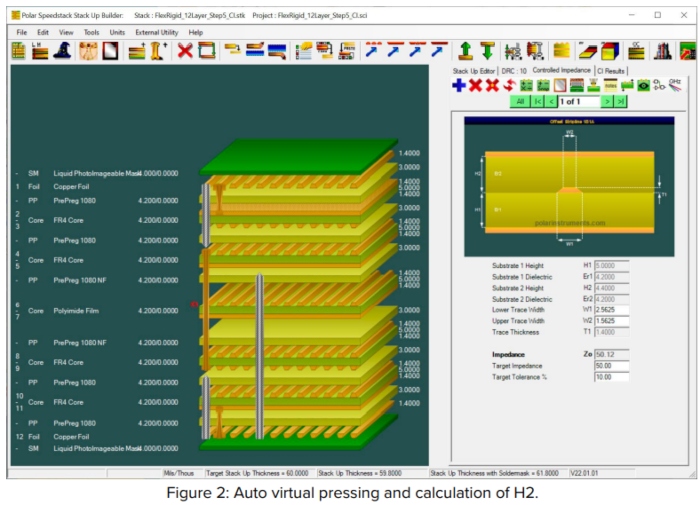Open the View menu
700x505 pixels.
[x=66, y=32]
